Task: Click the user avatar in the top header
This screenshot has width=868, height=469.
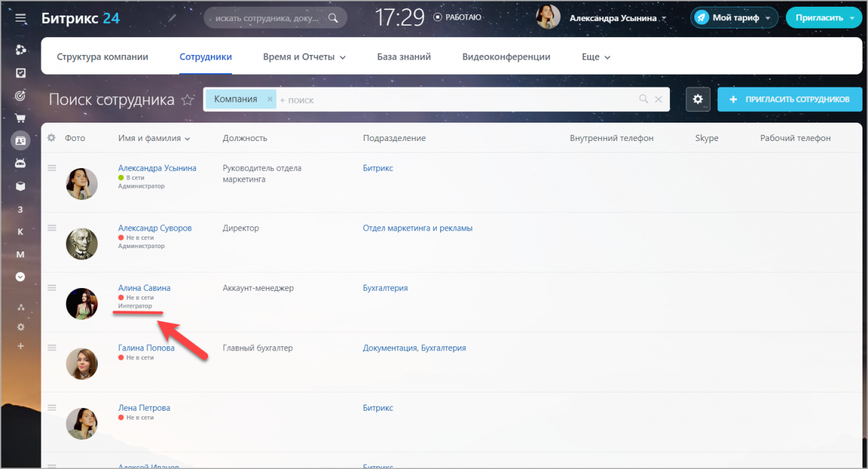Action: pos(548,17)
